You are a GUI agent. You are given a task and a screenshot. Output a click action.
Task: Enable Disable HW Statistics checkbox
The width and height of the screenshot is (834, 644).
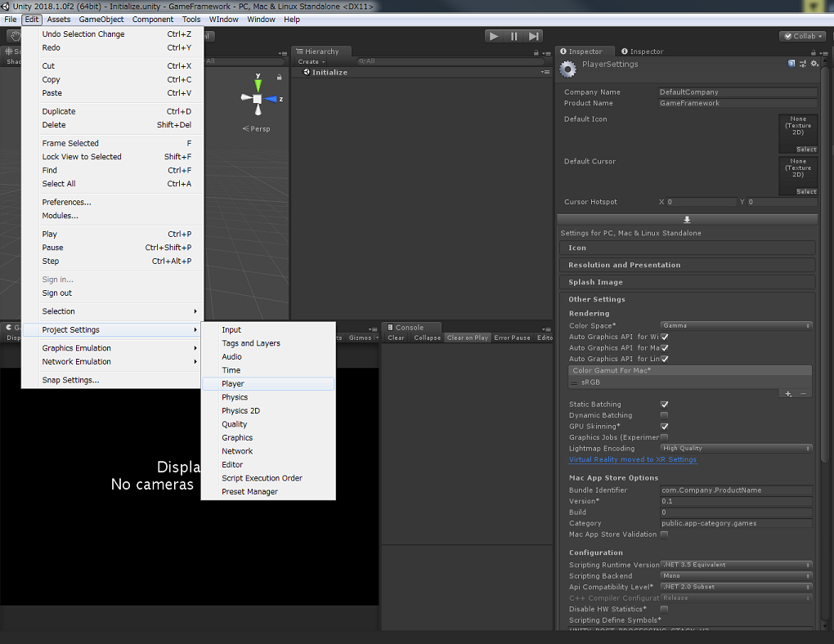[x=664, y=609]
